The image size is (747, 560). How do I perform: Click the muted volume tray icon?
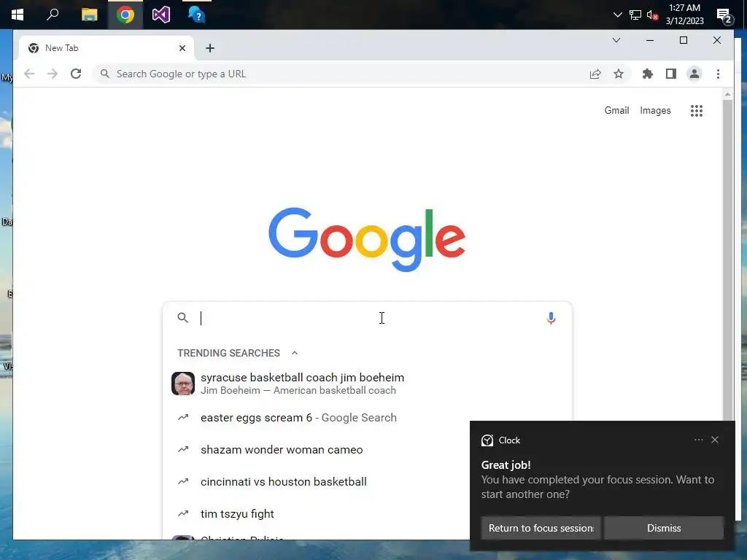click(x=652, y=15)
